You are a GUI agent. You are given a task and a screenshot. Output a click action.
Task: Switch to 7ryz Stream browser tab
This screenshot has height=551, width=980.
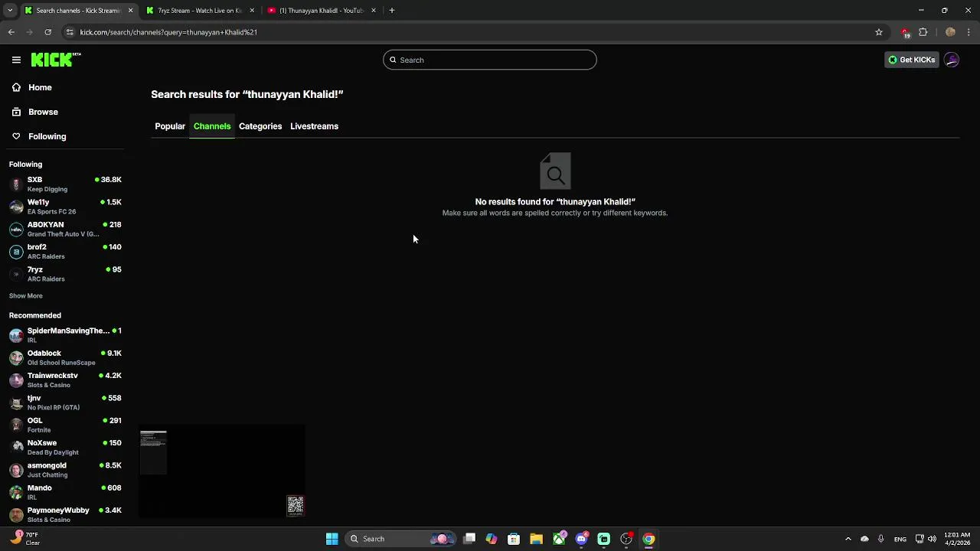pyautogui.click(x=199, y=11)
